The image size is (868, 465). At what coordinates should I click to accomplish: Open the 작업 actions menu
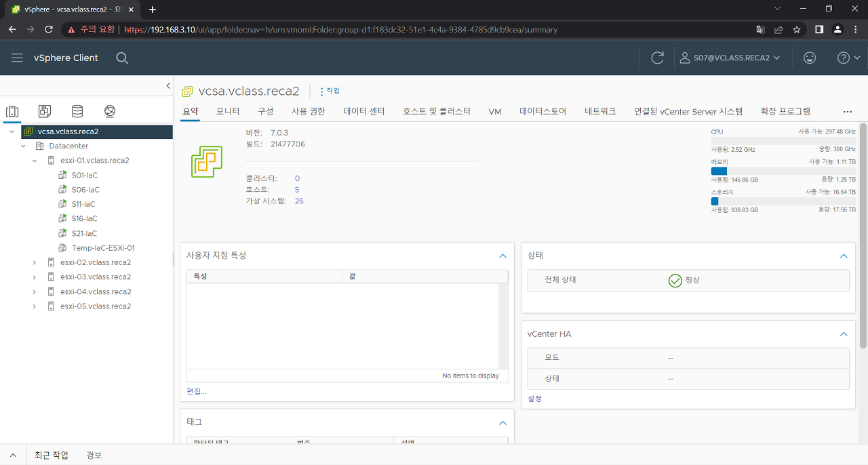pos(330,91)
